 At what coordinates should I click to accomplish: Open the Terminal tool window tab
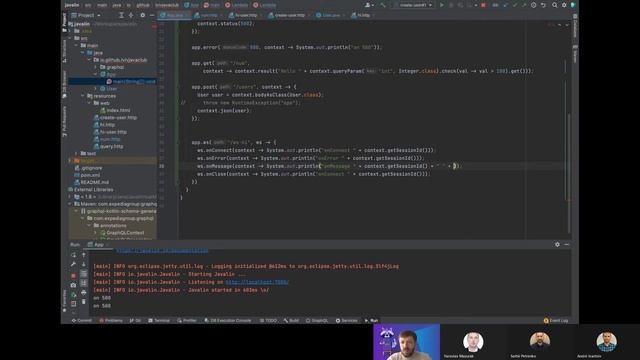tap(159, 320)
